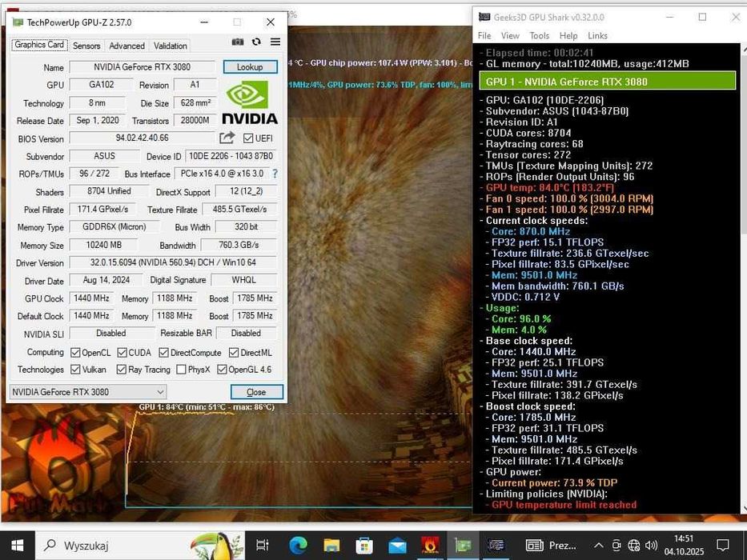
Task: Click the Memory Type GDDR6X (Micron) field
Action: 114,227
